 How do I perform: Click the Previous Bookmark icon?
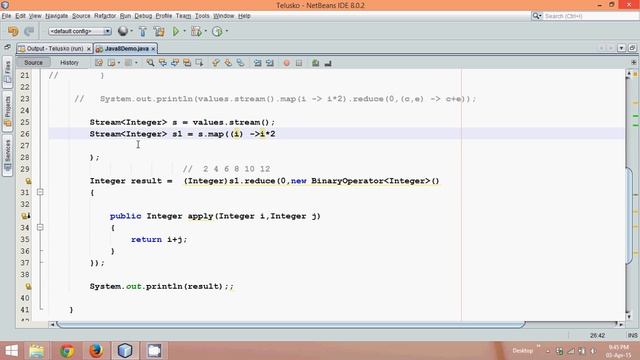point(216,63)
